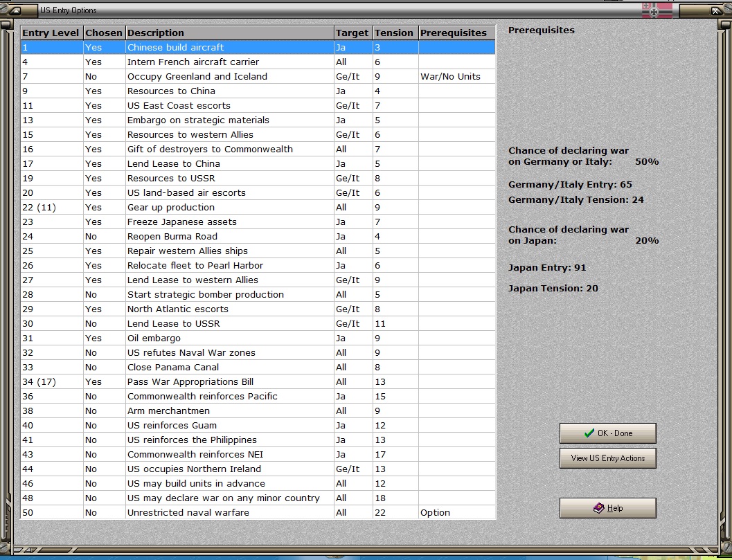The image size is (732, 560).
Task: Select Freeze Japanese assets option
Action: pos(258,222)
